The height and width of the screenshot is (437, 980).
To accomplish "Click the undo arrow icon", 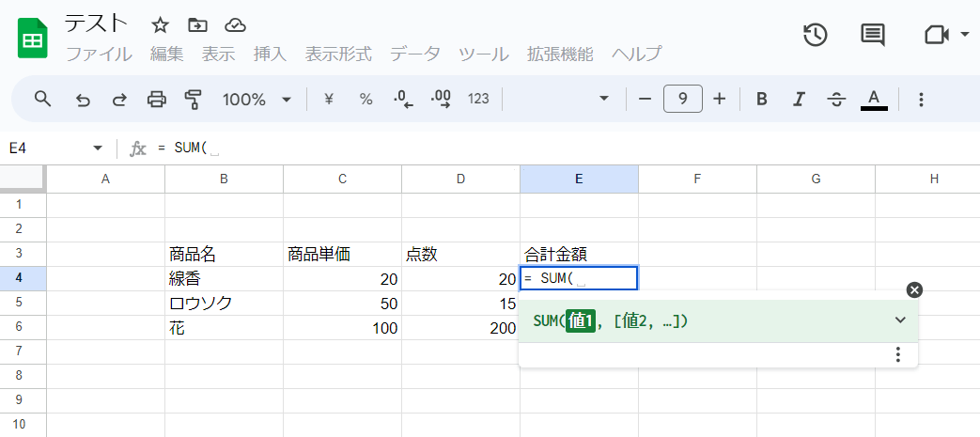I will tap(83, 100).
